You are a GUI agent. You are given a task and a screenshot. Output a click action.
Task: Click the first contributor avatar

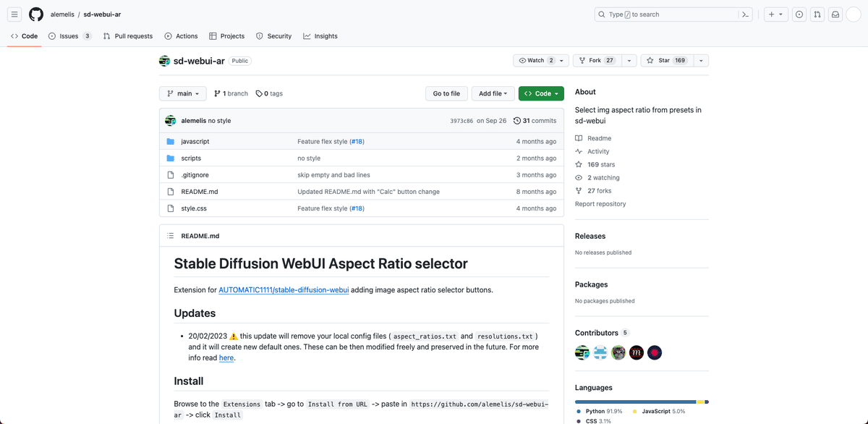(582, 353)
